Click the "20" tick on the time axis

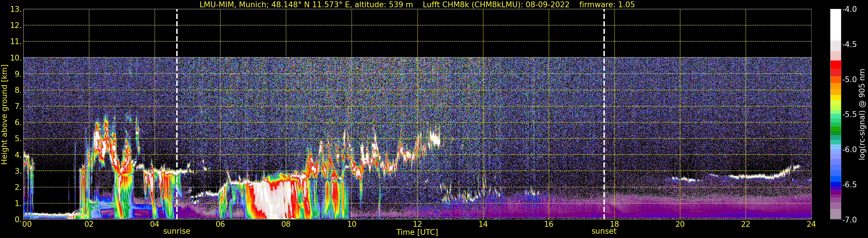(680, 224)
